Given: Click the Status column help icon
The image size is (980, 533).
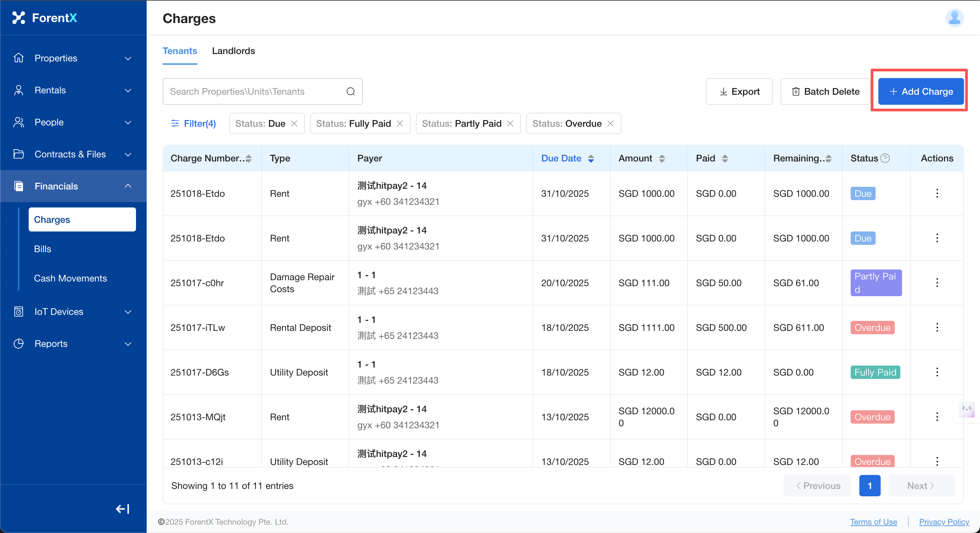Looking at the screenshot, I should click(885, 158).
